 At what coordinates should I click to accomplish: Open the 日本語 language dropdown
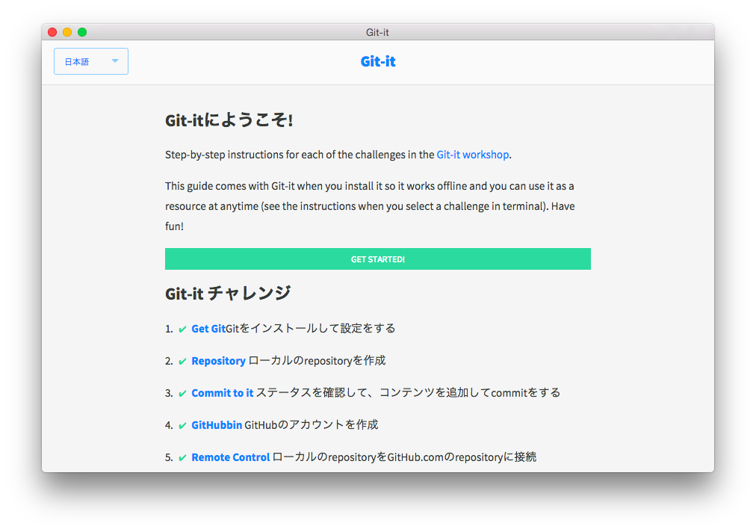pyautogui.click(x=90, y=61)
